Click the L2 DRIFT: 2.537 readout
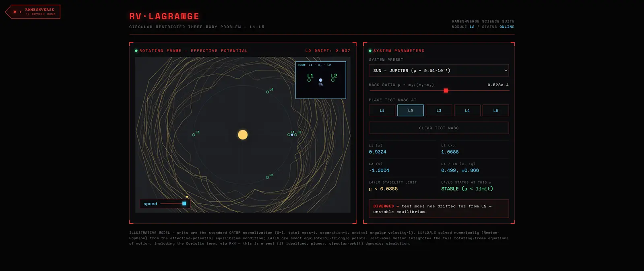The image size is (644, 271). point(328,51)
